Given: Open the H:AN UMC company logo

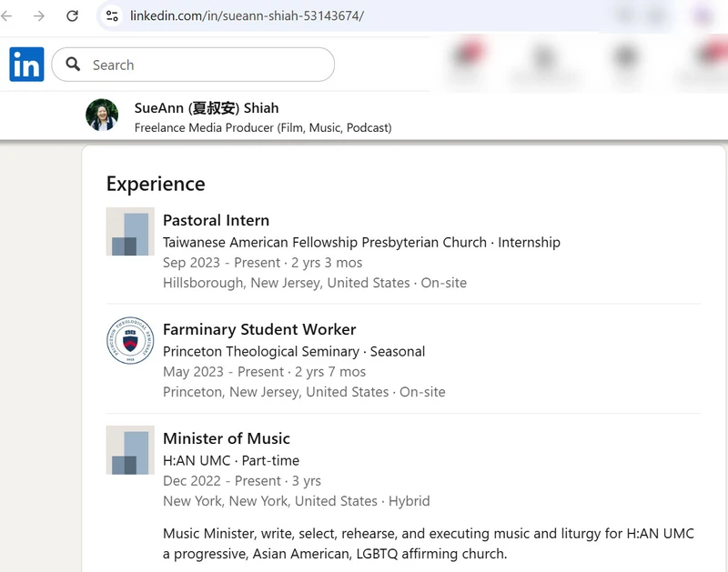Looking at the screenshot, I should 130,449.
